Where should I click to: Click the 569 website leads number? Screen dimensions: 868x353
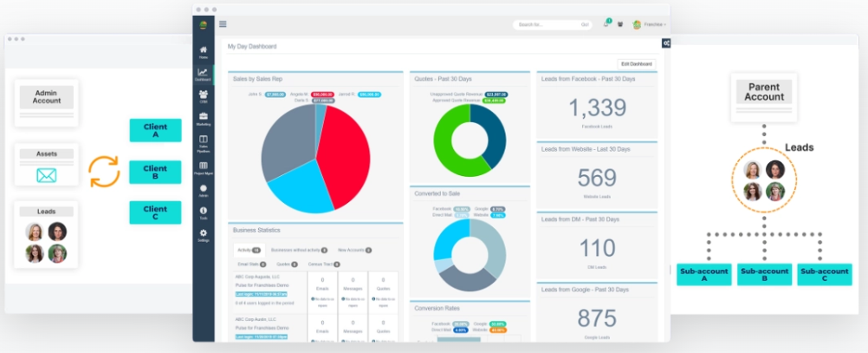(598, 178)
